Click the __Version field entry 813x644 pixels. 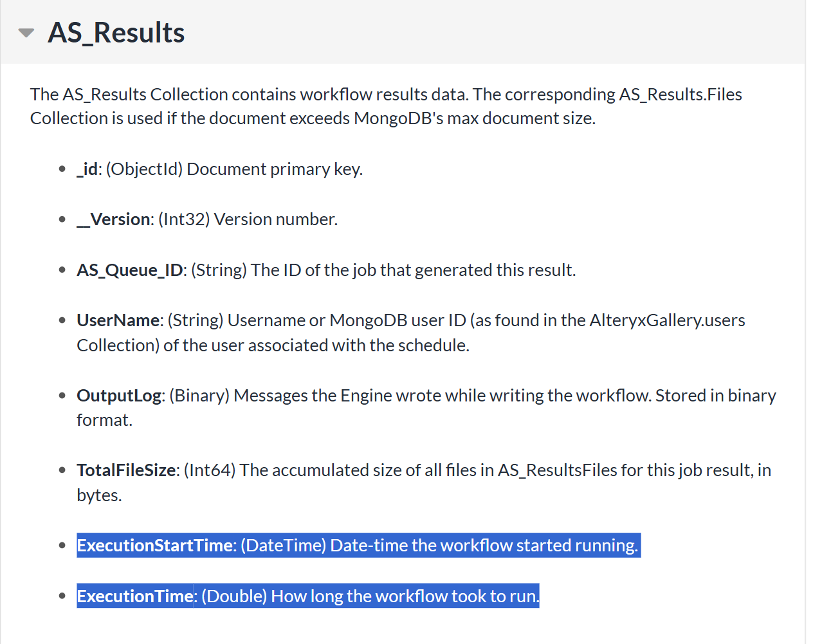pos(113,219)
